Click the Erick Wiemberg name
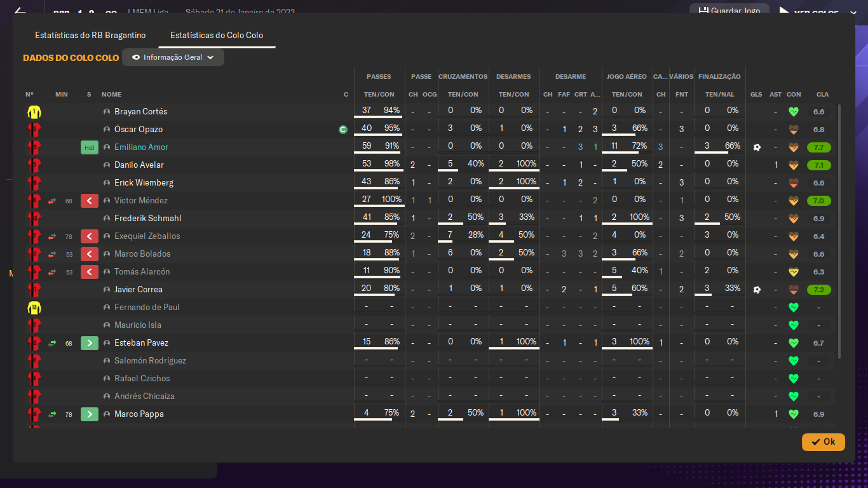The image size is (868, 488). click(x=144, y=183)
